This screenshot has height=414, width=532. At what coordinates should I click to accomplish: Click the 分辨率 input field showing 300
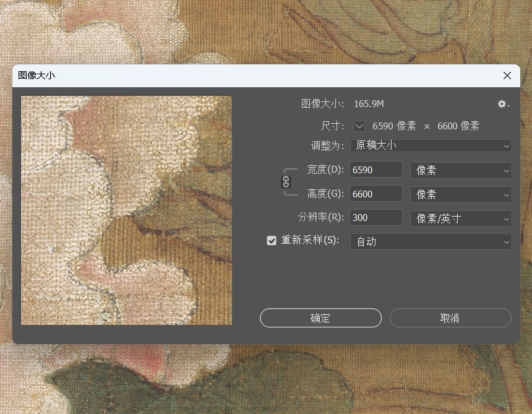click(x=376, y=217)
